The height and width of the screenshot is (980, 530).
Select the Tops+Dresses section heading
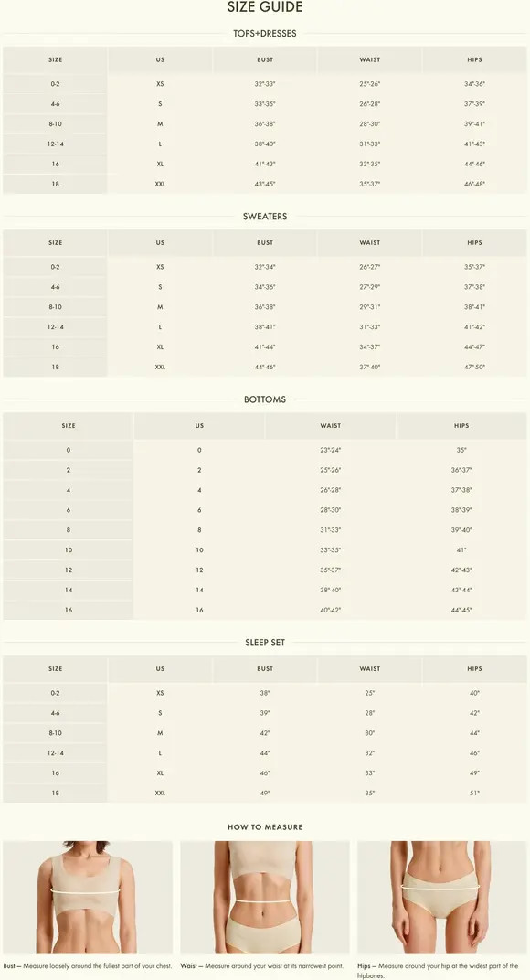pos(265,33)
